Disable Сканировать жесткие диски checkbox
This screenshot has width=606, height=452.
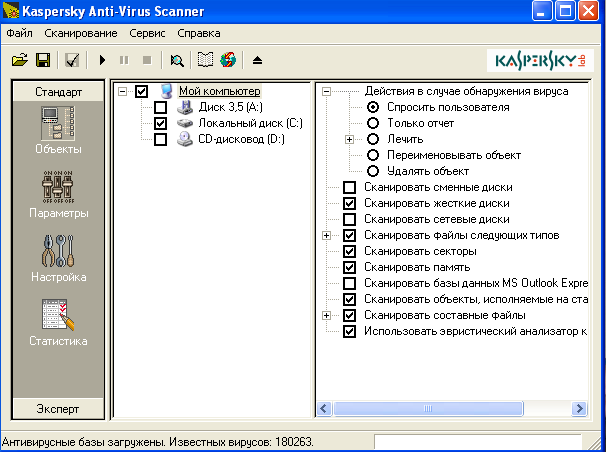pos(349,203)
